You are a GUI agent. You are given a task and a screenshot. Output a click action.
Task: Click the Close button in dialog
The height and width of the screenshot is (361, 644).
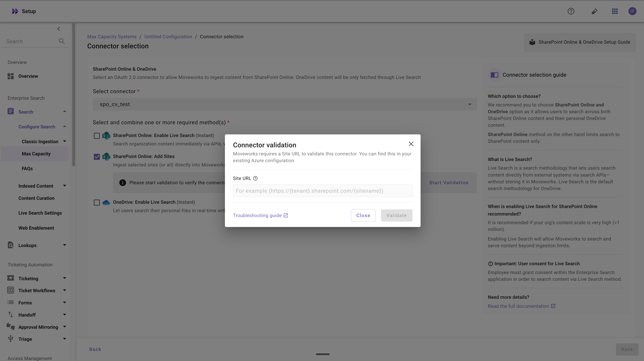coord(363,216)
